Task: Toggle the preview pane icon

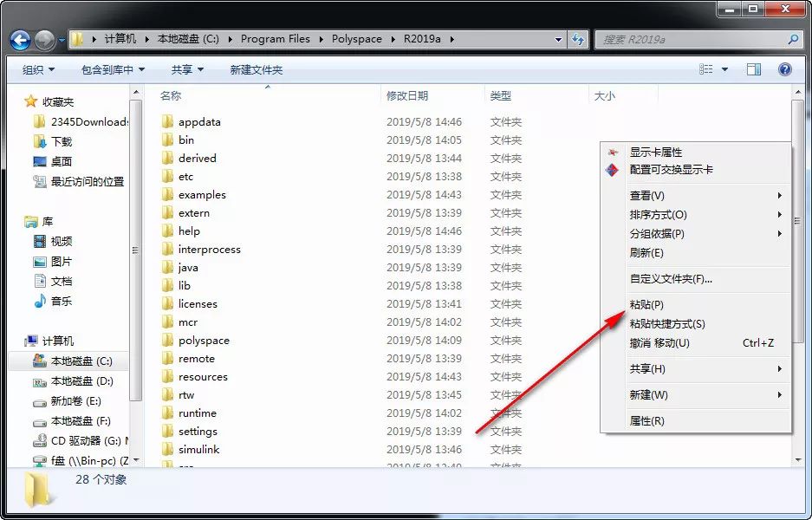Action: pos(753,69)
